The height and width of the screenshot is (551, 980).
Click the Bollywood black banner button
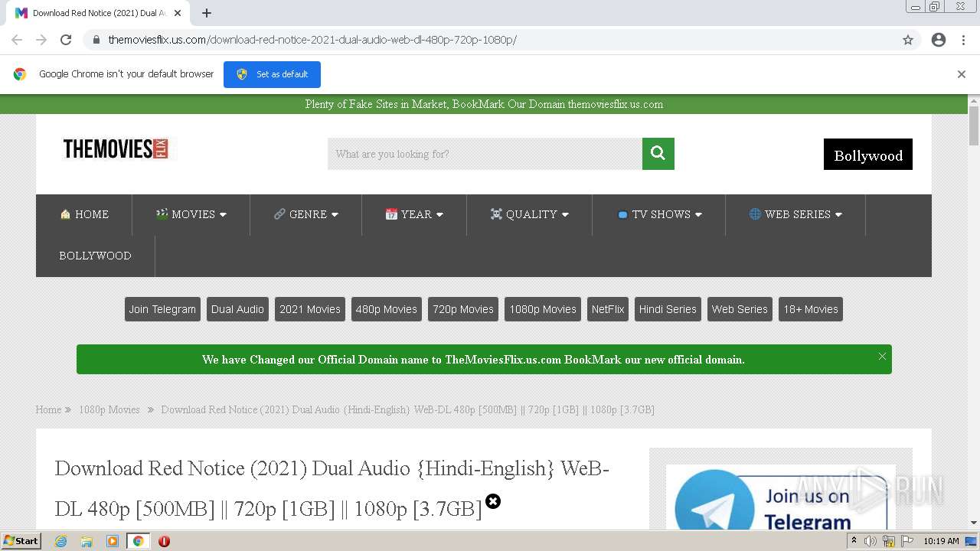[x=868, y=155]
